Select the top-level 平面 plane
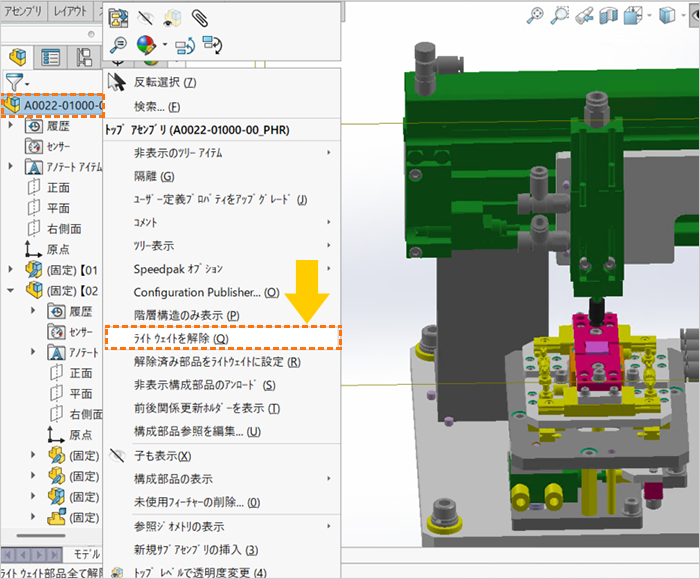Image resolution: width=700 pixels, height=579 pixels. (x=58, y=208)
